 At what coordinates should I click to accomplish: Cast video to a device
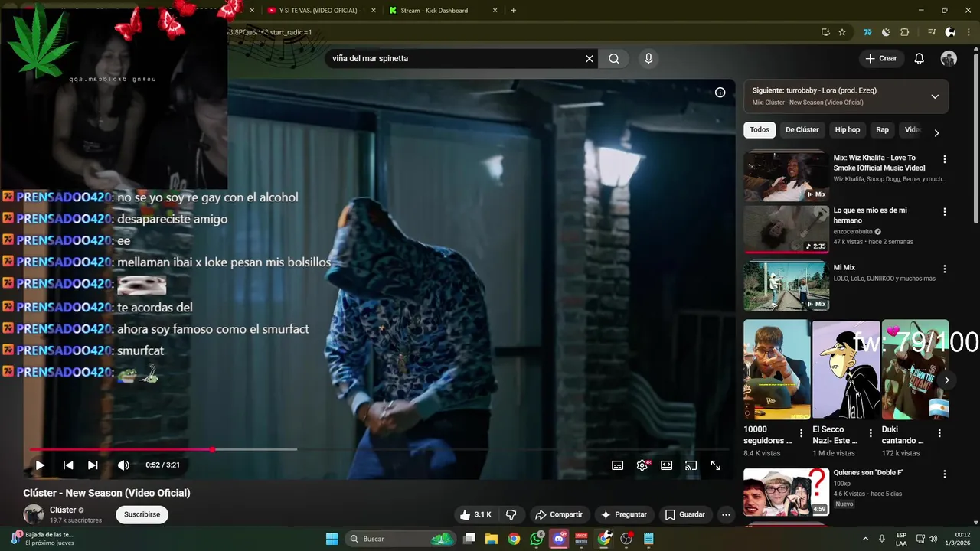coord(691,465)
